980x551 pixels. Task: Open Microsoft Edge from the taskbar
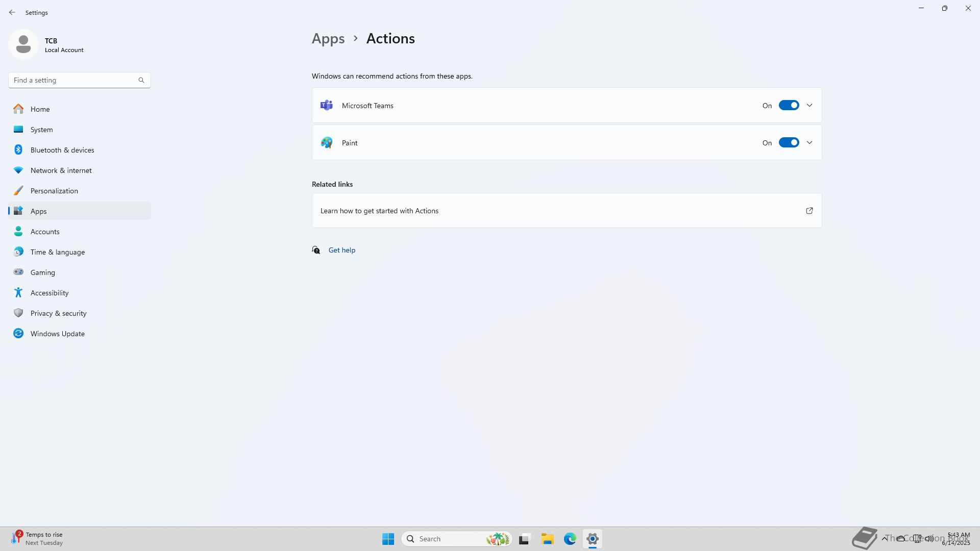570,539
